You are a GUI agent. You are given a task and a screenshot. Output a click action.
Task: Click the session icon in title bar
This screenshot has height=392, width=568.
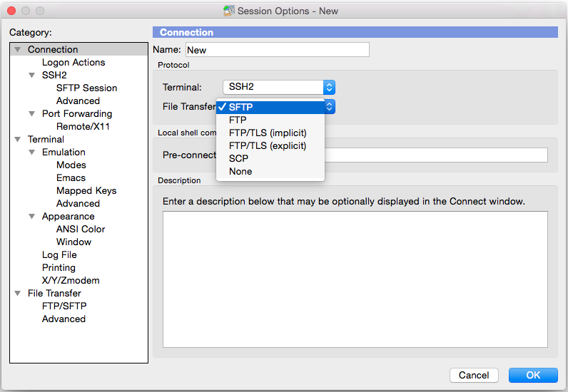point(229,11)
